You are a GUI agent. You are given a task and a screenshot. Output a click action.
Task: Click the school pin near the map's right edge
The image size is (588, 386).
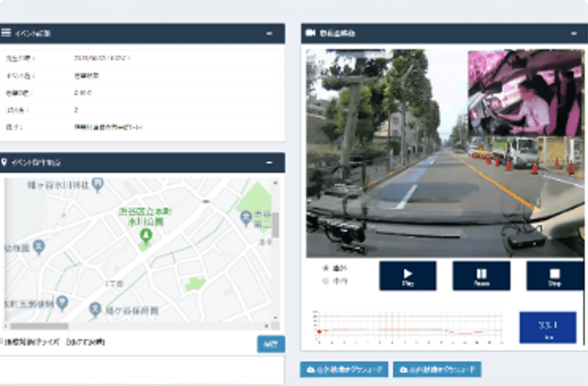click(x=246, y=218)
